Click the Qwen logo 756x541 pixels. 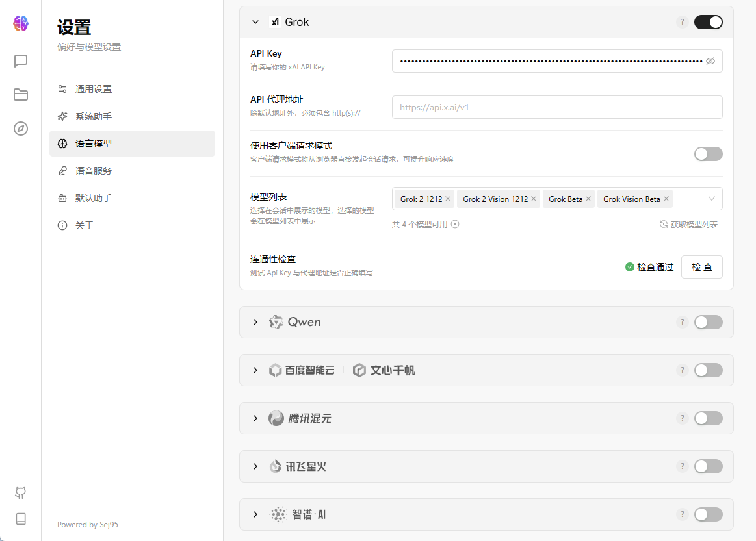pos(295,321)
